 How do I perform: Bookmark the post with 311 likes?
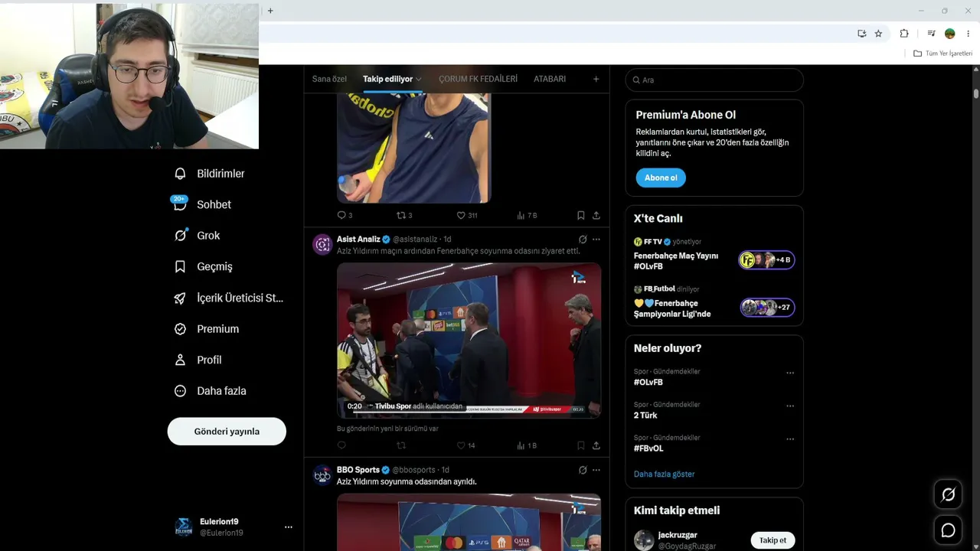tap(580, 216)
